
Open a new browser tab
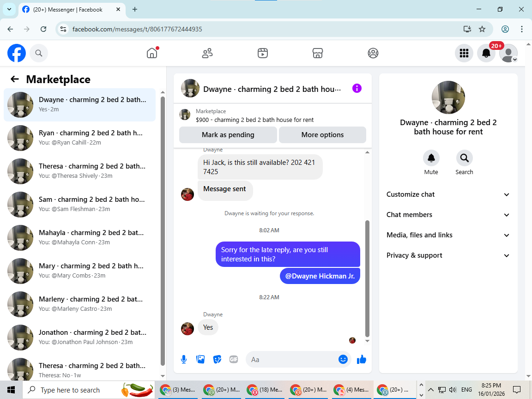[135, 10]
